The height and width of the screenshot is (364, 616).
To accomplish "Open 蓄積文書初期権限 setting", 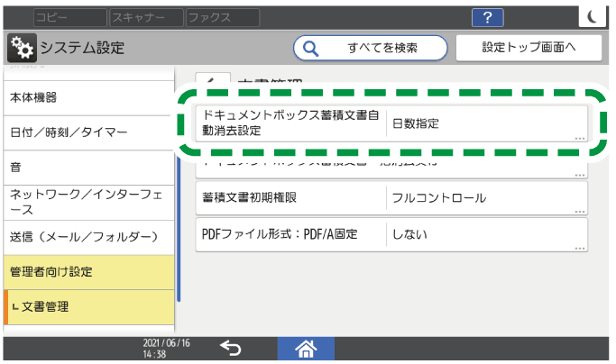I will click(391, 198).
